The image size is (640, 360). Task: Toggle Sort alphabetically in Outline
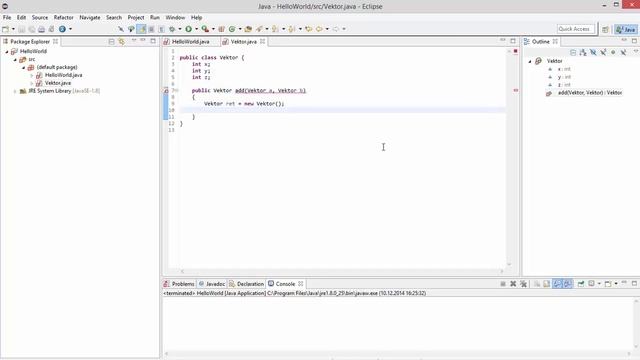point(583,52)
